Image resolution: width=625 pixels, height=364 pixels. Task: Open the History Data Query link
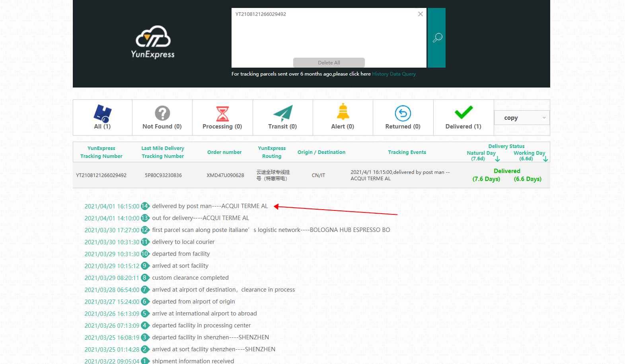pos(394,74)
